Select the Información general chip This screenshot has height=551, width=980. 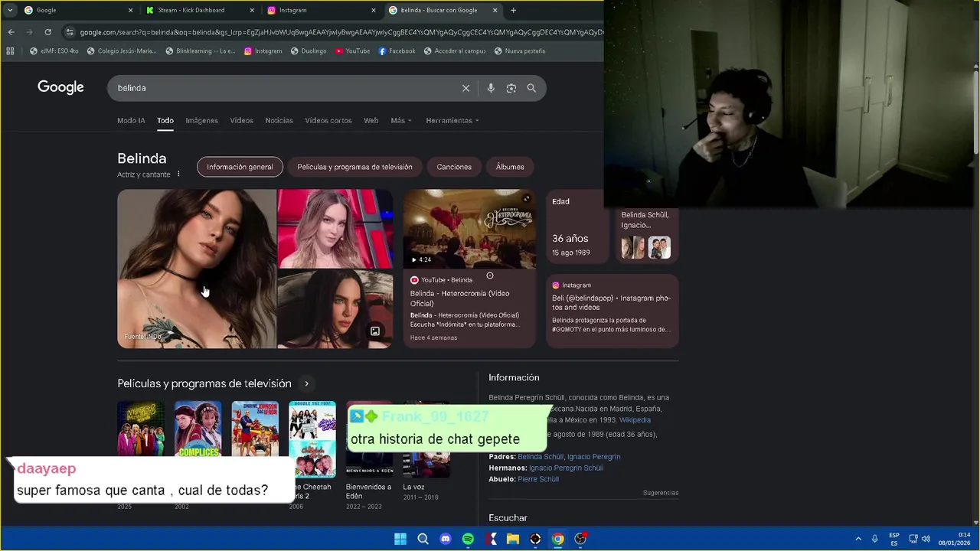240,167
